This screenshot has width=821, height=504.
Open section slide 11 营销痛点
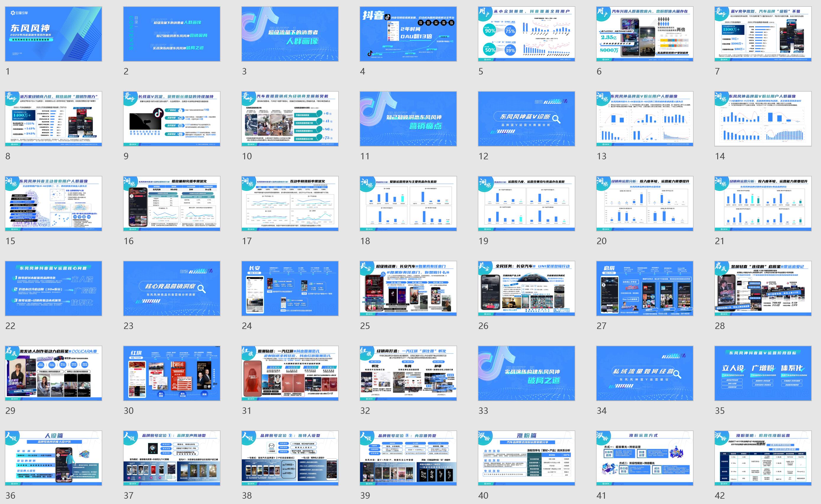tap(408, 119)
